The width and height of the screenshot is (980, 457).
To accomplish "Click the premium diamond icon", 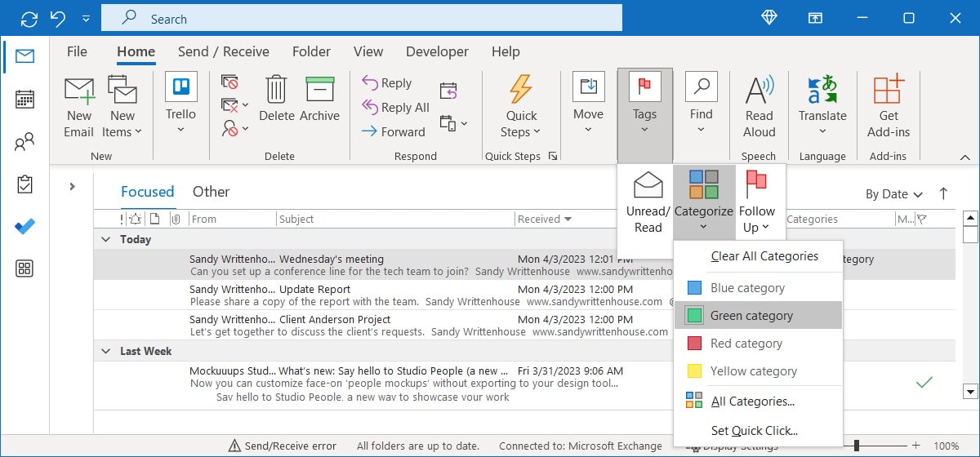I will [770, 18].
